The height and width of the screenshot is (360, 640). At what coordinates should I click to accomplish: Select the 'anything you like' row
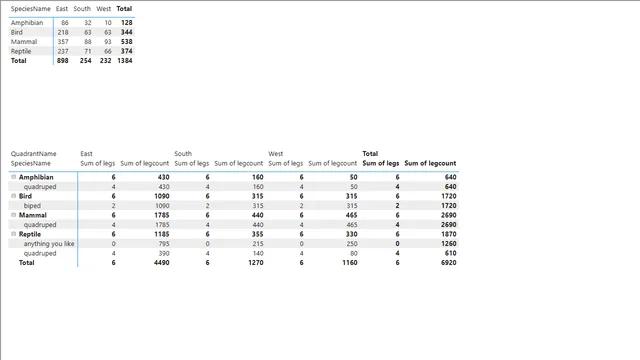(49, 244)
